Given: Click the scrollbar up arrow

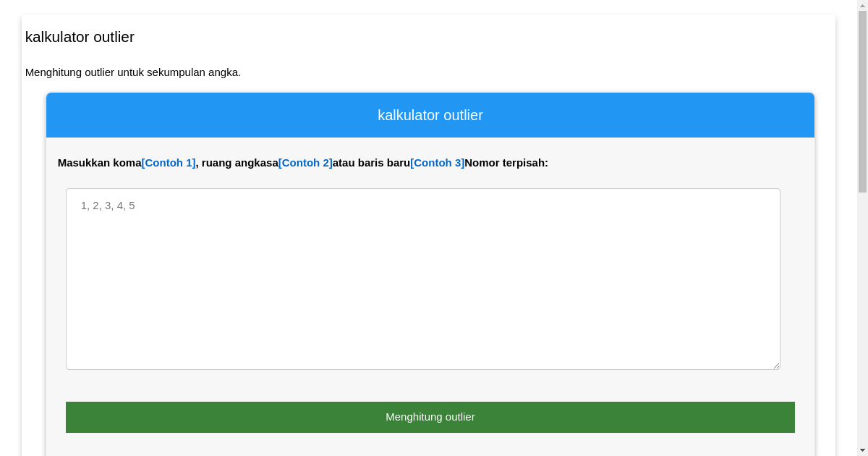Looking at the screenshot, I should tap(862, 5).
